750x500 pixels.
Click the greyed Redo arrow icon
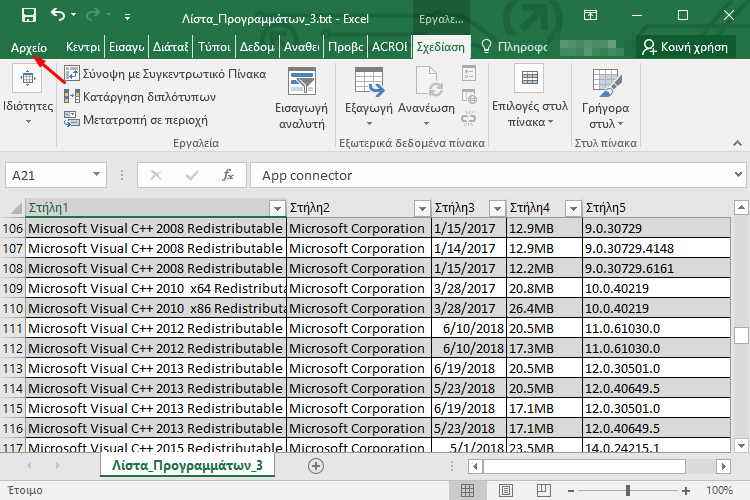(x=93, y=15)
